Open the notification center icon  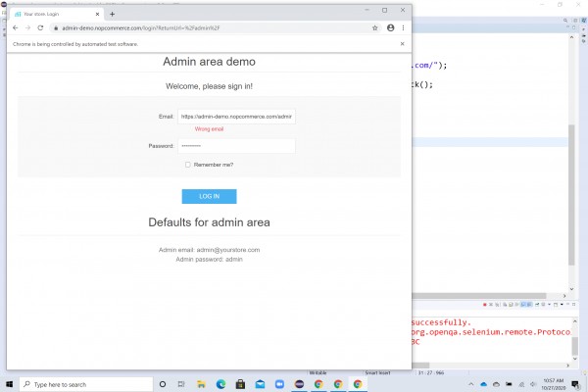point(575,384)
